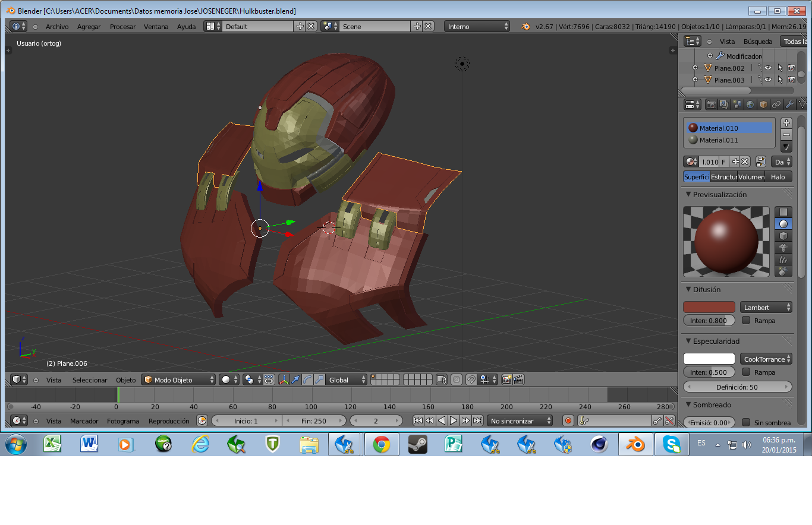Image resolution: width=812 pixels, height=525 pixels.
Task: Toggle 3D manipulator axes icon
Action: 284,379
